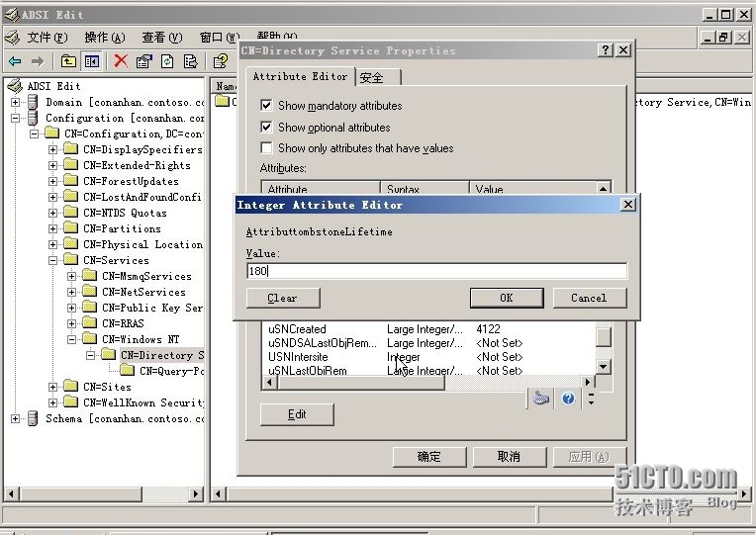Toggle Show optional attributes checkbox
756x535 pixels.
(x=266, y=127)
